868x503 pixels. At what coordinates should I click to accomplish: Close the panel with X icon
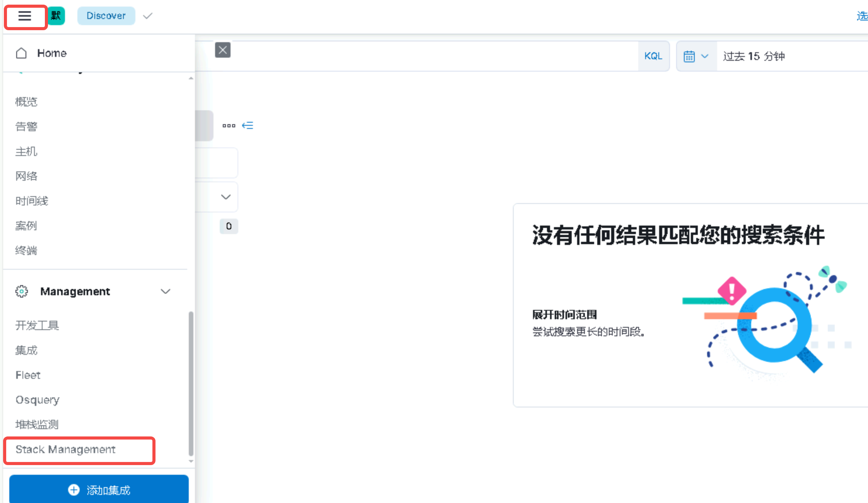click(x=223, y=50)
